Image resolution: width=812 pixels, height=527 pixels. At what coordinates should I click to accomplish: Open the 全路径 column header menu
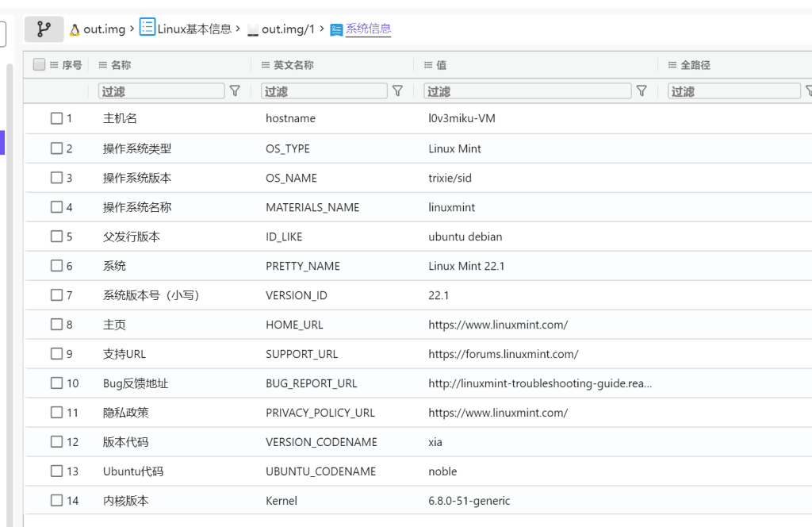[672, 65]
